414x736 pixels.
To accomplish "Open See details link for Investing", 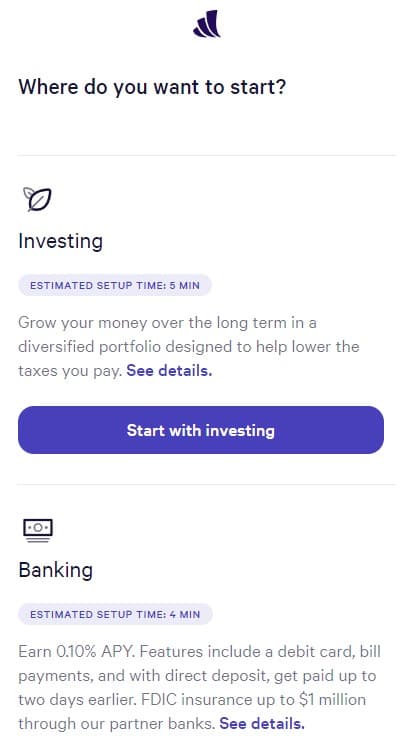I will pyautogui.click(x=169, y=371).
